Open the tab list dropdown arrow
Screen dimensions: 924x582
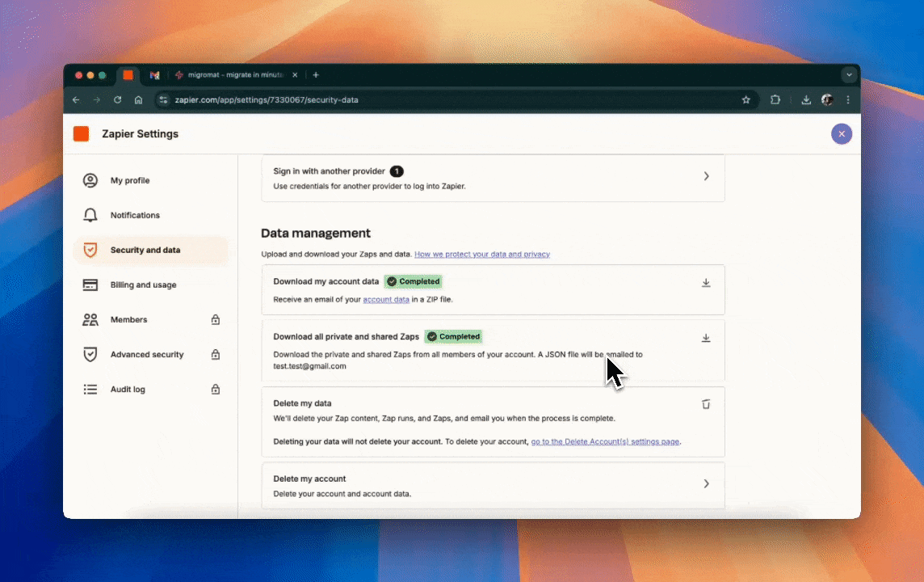click(848, 75)
